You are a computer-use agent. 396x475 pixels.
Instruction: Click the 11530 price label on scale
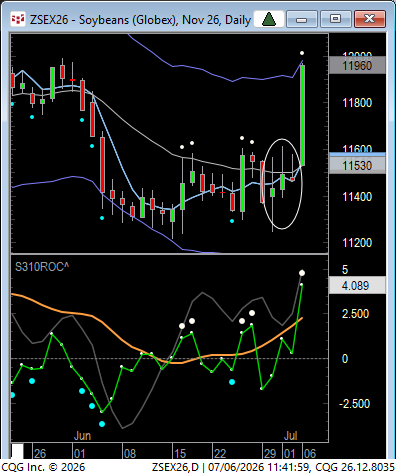tap(357, 165)
